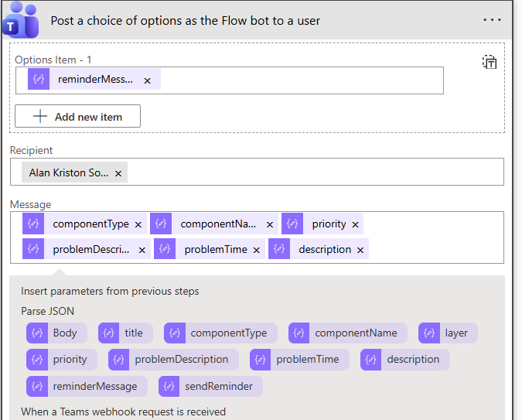This screenshot has height=420, width=522.
Task: Click the Add new item button
Action: (77, 116)
